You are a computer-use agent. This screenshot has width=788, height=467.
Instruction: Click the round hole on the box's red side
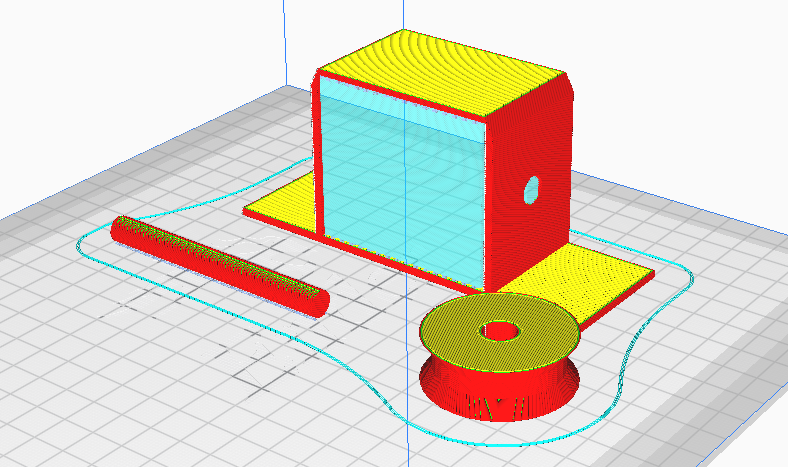click(532, 190)
